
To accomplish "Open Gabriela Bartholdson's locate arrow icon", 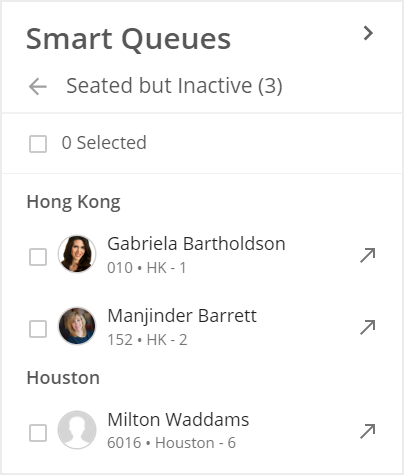I will (368, 255).
